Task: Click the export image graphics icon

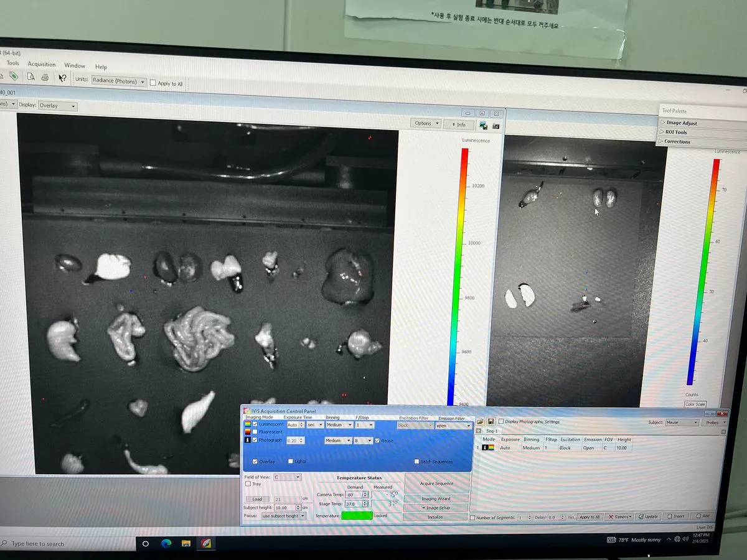Action: coord(482,125)
